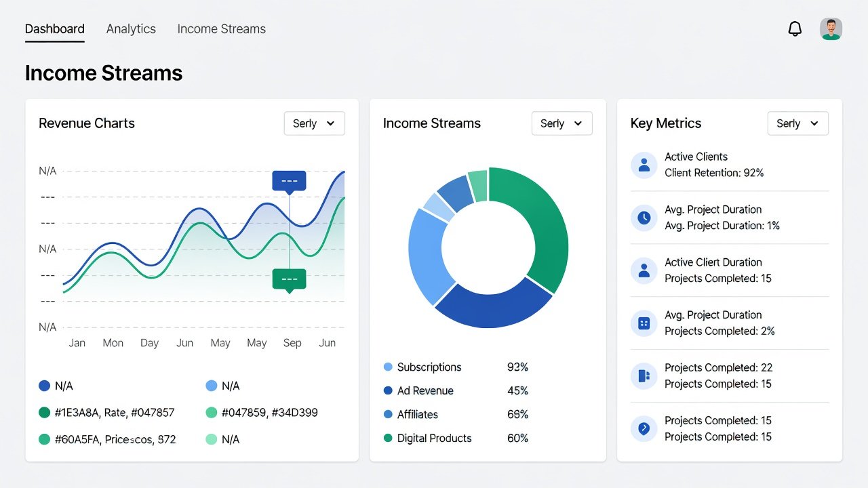Click the Avg. Project Duration: 1% text
This screenshot has height=488, width=868.
point(722,226)
